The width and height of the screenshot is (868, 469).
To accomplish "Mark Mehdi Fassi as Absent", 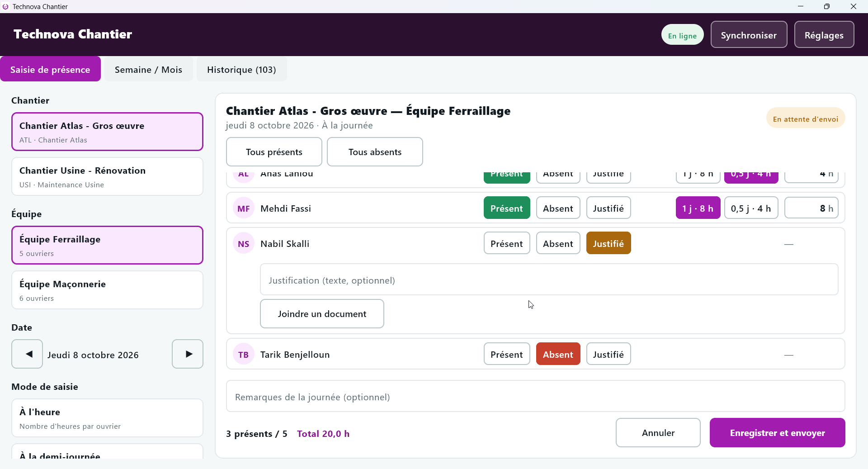I will point(558,208).
